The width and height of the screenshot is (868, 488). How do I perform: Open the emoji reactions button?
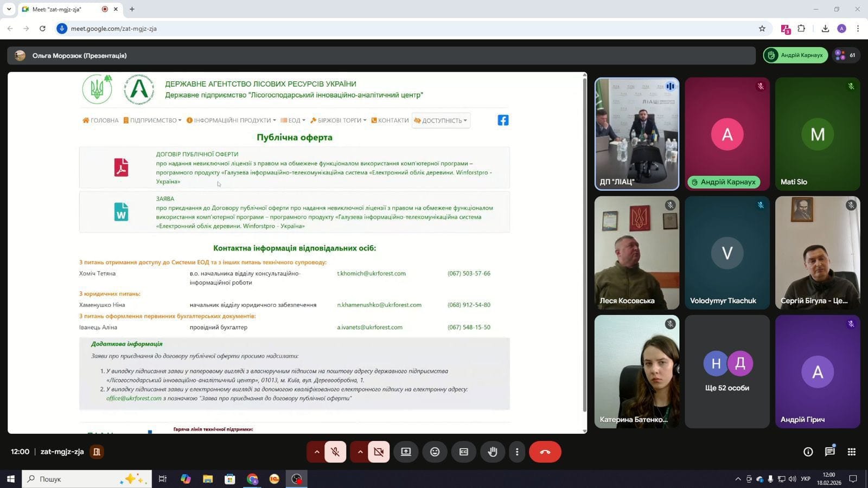pyautogui.click(x=435, y=452)
